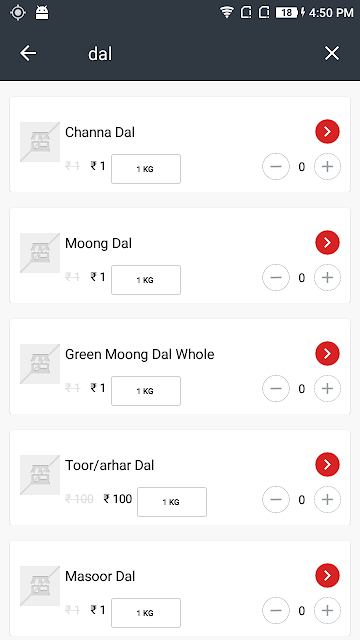The height and width of the screenshot is (640, 360).
Task: Open Channa Dal 1 KG size selector
Action: tap(146, 169)
